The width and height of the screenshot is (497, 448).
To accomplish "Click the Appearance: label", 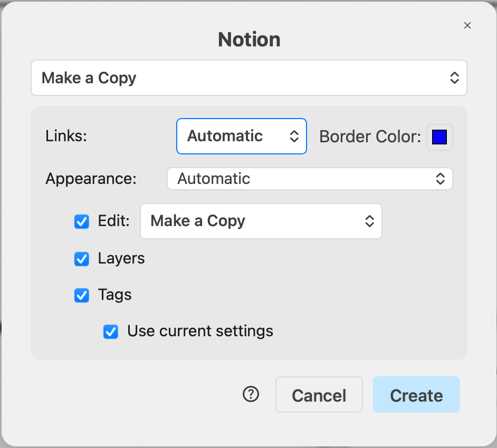I will pyautogui.click(x=91, y=179).
